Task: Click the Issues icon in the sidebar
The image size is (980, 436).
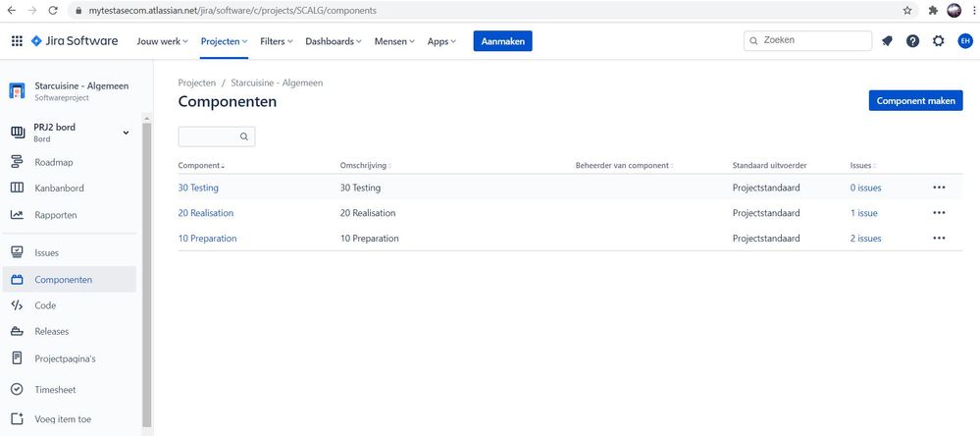Action: pos(18,252)
